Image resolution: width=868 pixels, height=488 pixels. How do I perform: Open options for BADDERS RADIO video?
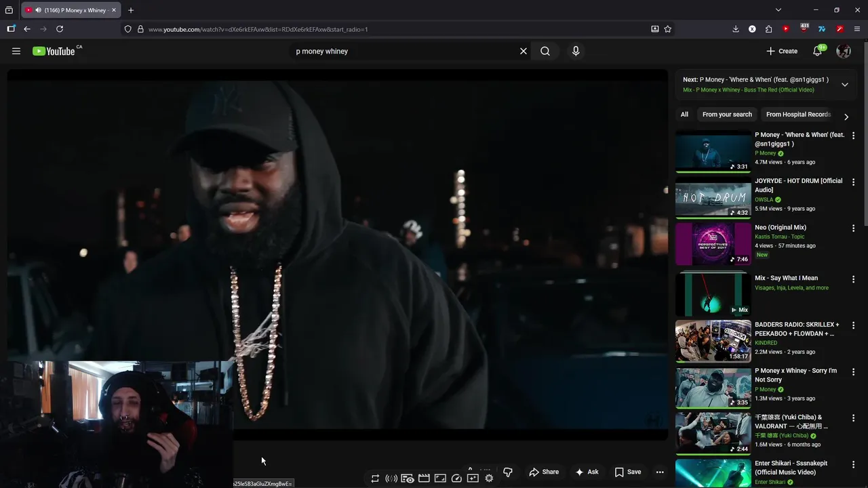[x=854, y=326]
